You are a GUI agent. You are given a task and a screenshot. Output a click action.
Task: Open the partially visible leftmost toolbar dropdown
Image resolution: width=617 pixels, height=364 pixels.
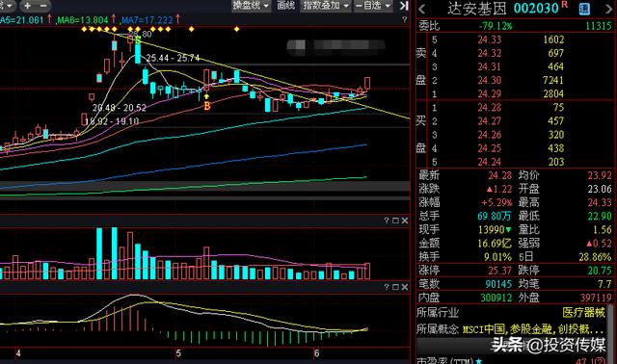[x=8, y=6]
